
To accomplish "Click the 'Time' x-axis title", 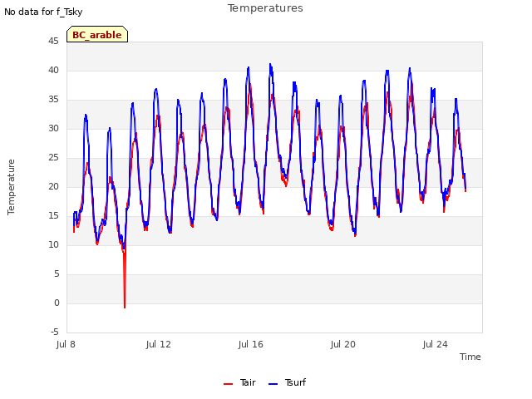I will pyautogui.click(x=470, y=357).
